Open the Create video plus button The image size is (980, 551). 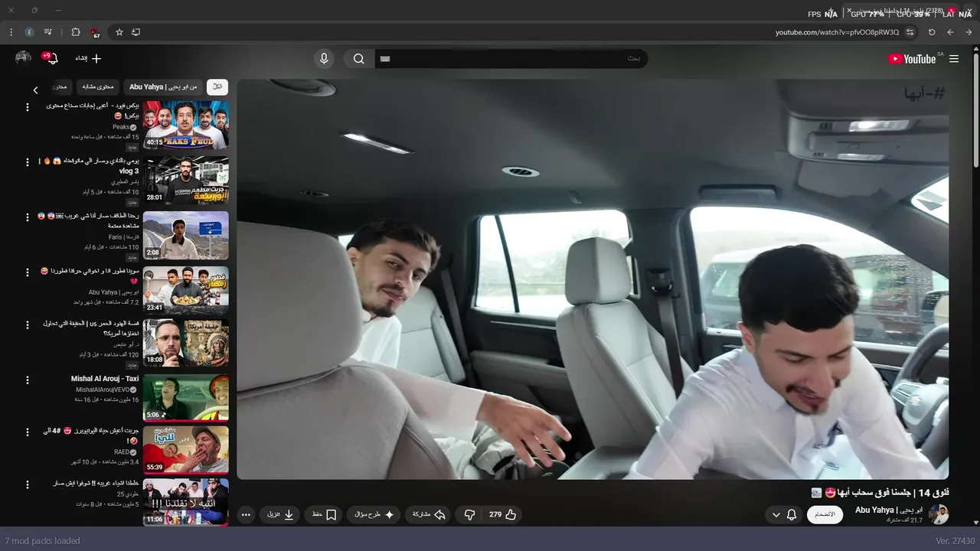tap(88, 58)
